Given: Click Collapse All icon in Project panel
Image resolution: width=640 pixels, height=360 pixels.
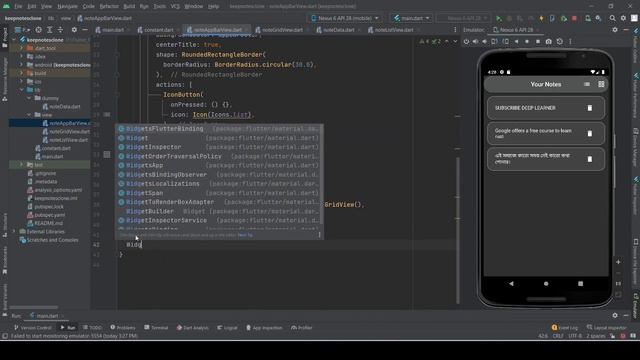Looking at the screenshot, I should point(60,30).
